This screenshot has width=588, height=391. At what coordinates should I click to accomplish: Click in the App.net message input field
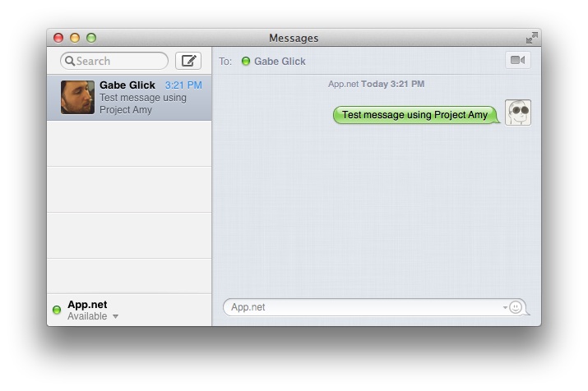(x=362, y=307)
